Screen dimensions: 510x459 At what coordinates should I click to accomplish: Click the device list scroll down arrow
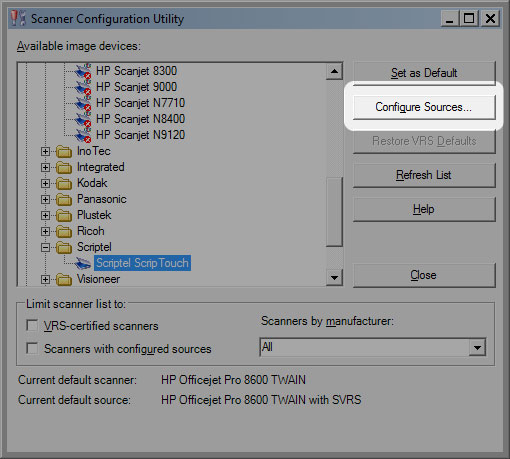pyautogui.click(x=334, y=277)
